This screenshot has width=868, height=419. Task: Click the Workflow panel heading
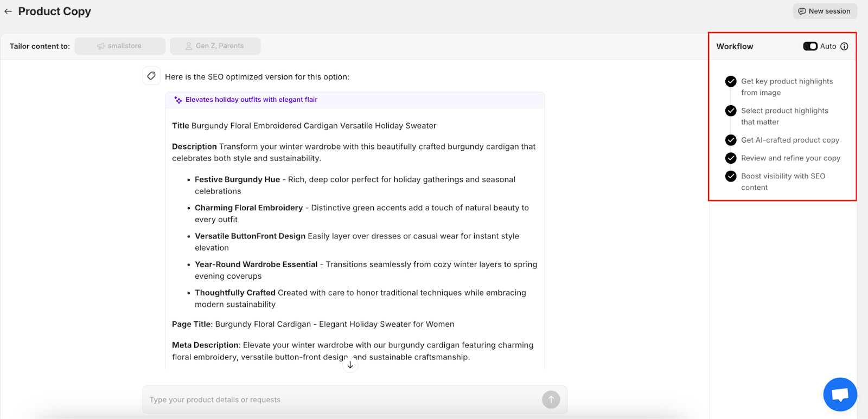(x=735, y=47)
